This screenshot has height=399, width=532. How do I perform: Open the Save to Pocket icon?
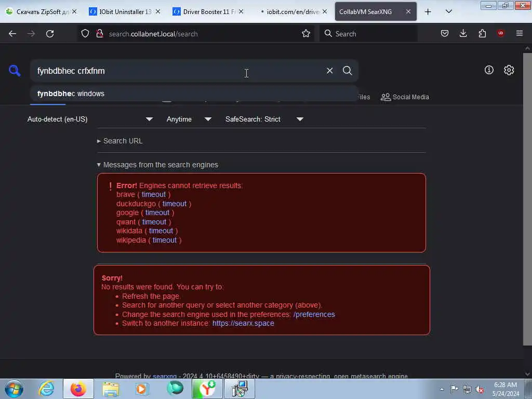[445, 33]
